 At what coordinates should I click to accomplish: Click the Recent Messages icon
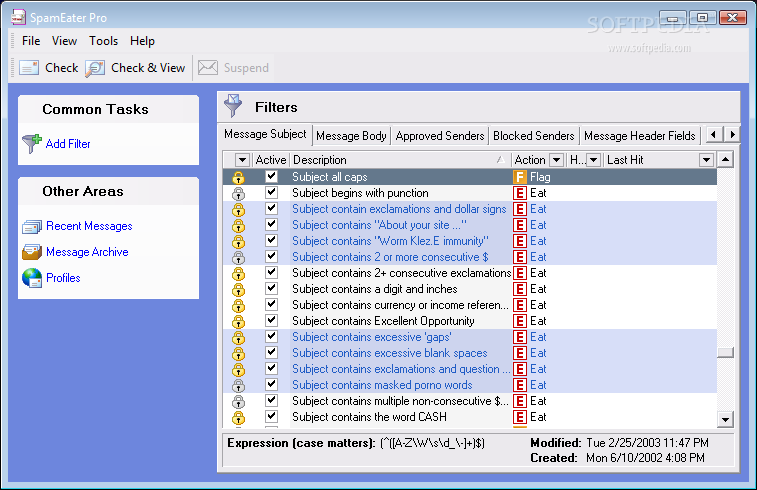[32, 226]
